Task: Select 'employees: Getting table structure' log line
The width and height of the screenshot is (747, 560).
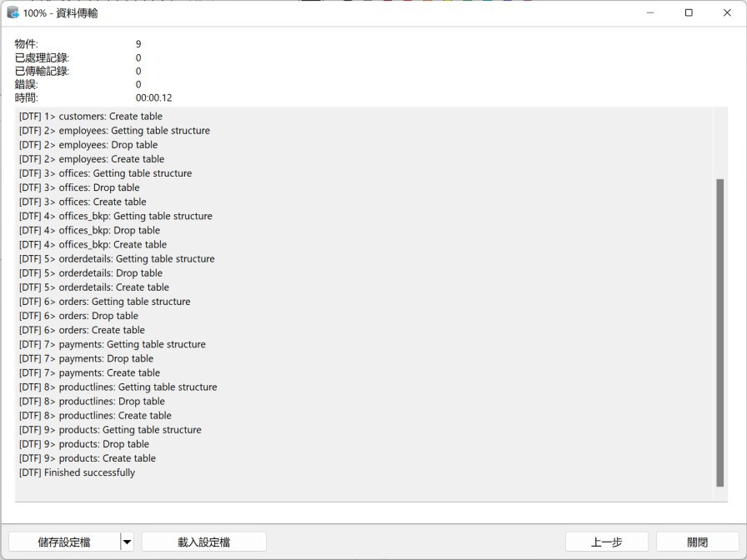Action: [x=114, y=131]
